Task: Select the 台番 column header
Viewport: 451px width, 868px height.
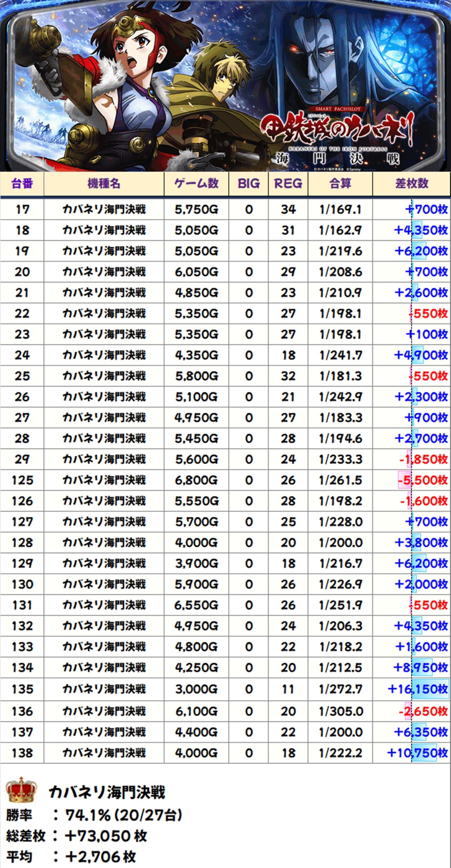Action: coord(22,184)
